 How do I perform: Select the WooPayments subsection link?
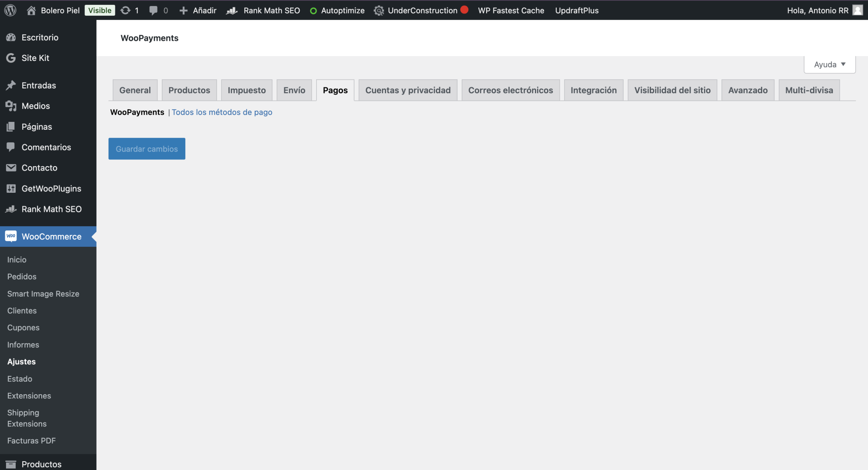click(137, 112)
